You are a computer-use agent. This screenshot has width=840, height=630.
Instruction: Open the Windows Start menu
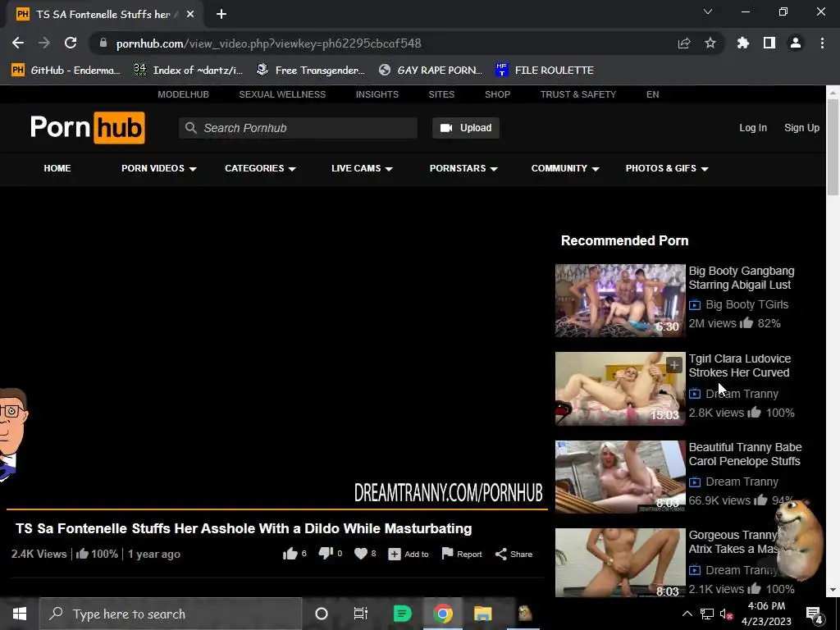tap(20, 614)
